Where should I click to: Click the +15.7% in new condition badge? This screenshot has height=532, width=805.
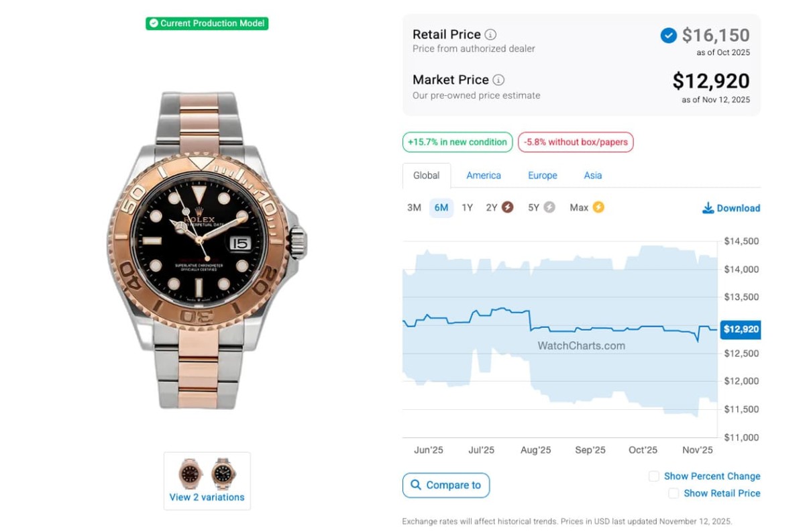457,142
